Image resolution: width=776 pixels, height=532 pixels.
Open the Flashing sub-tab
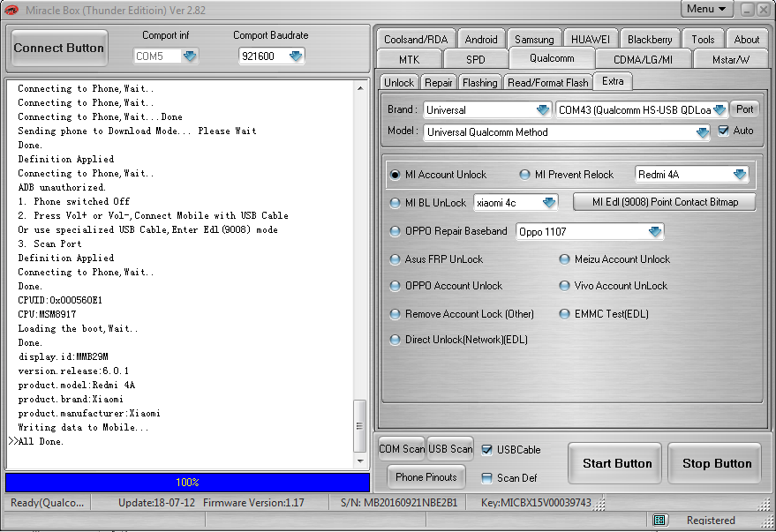(479, 83)
